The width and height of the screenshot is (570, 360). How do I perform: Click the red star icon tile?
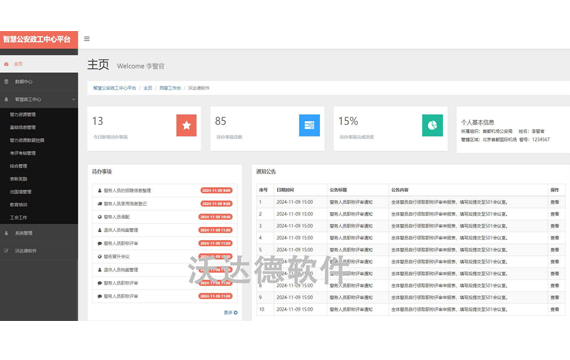click(186, 125)
